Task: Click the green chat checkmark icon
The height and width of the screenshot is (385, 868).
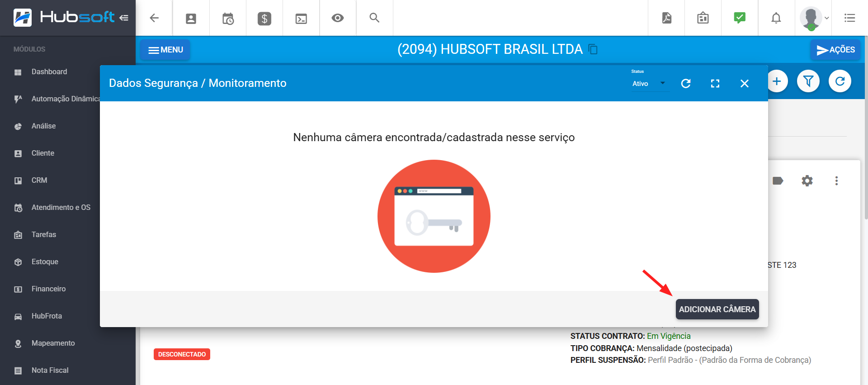Action: (740, 18)
